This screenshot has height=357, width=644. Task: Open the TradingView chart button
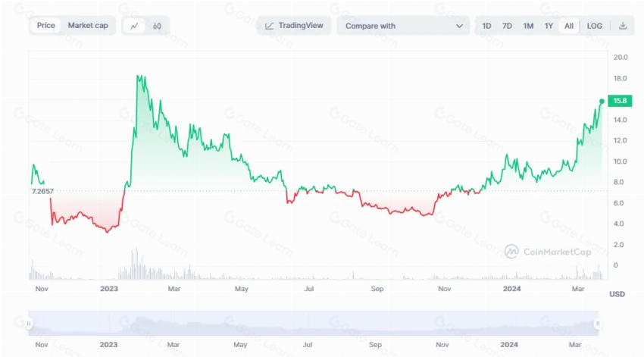point(294,26)
